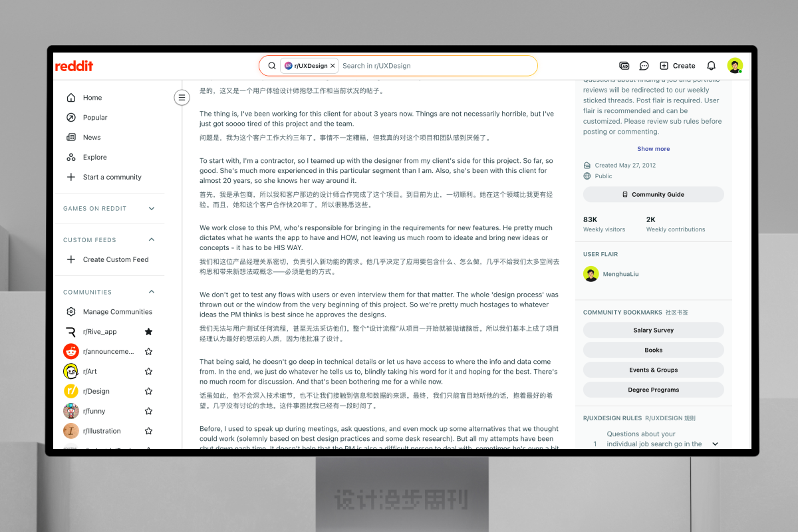Favorite r/funny with the star
The width and height of the screenshot is (798, 532).
point(149,412)
